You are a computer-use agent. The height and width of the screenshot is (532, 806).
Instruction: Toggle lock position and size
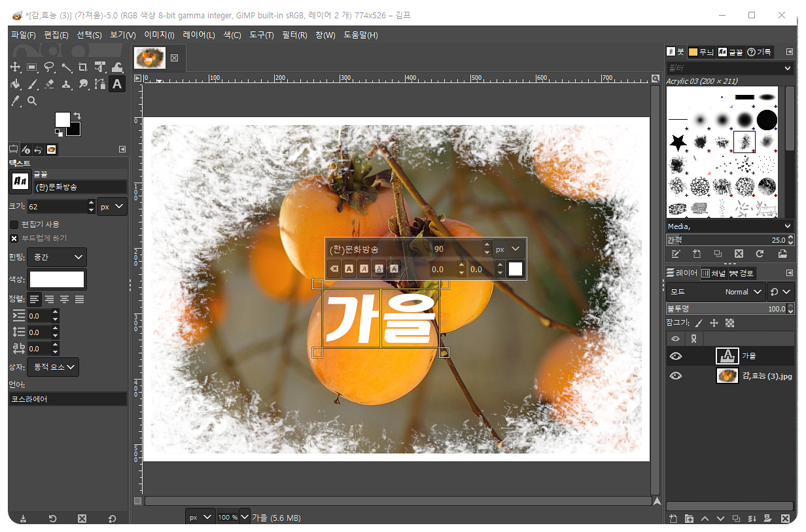click(714, 323)
